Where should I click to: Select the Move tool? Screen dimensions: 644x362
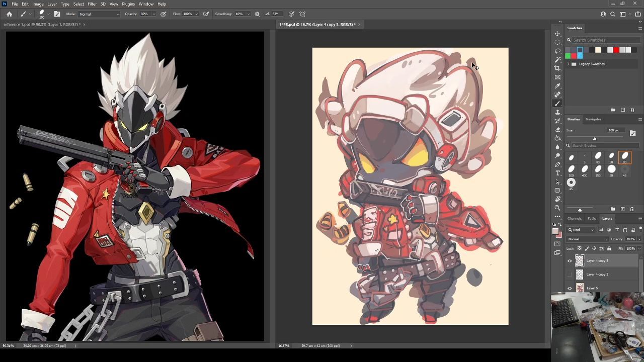pos(557,34)
